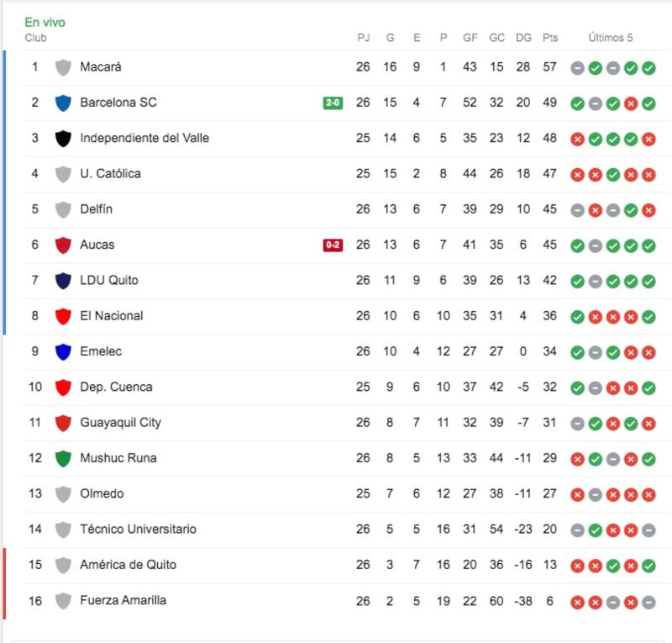Image resolution: width=672 pixels, height=643 pixels.
Task: Open the Delfín club link
Action: pyautogui.click(x=96, y=209)
